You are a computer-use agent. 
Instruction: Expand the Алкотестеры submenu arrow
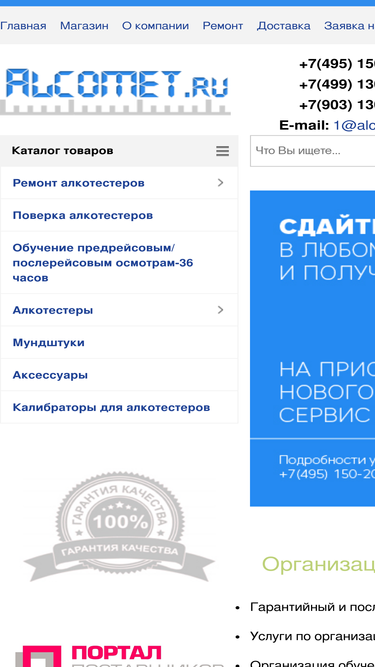(x=220, y=310)
